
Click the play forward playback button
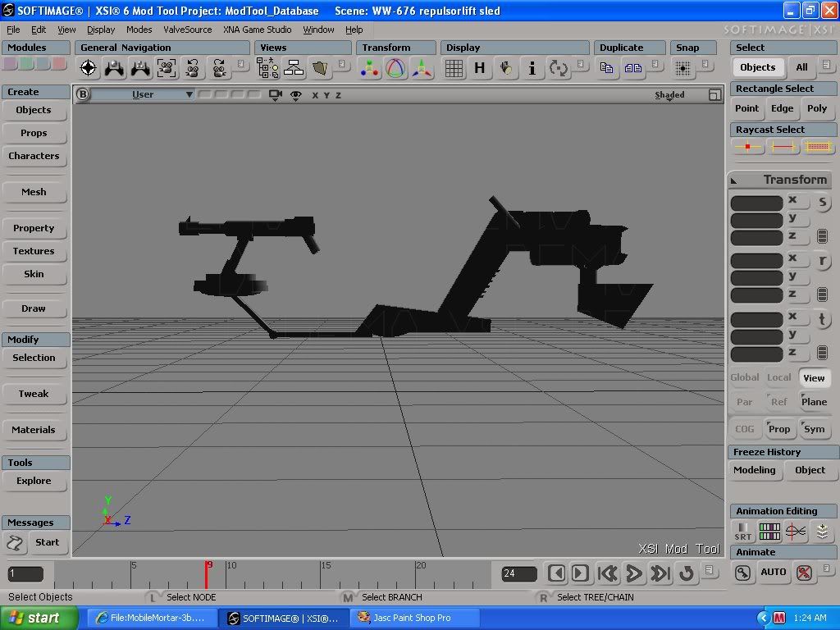(x=634, y=573)
